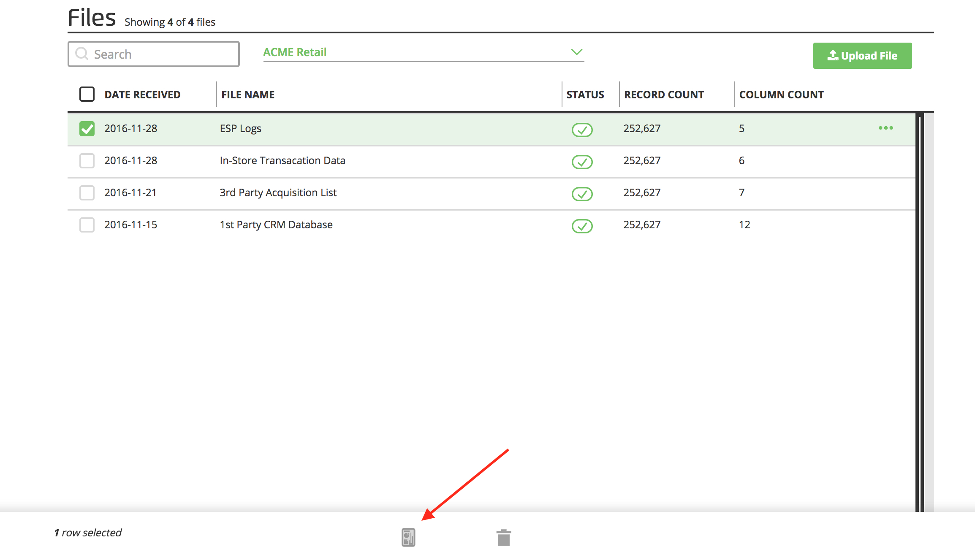975x560 pixels.
Task: Click status icon for 3rd Party Acquisition List
Action: click(582, 194)
